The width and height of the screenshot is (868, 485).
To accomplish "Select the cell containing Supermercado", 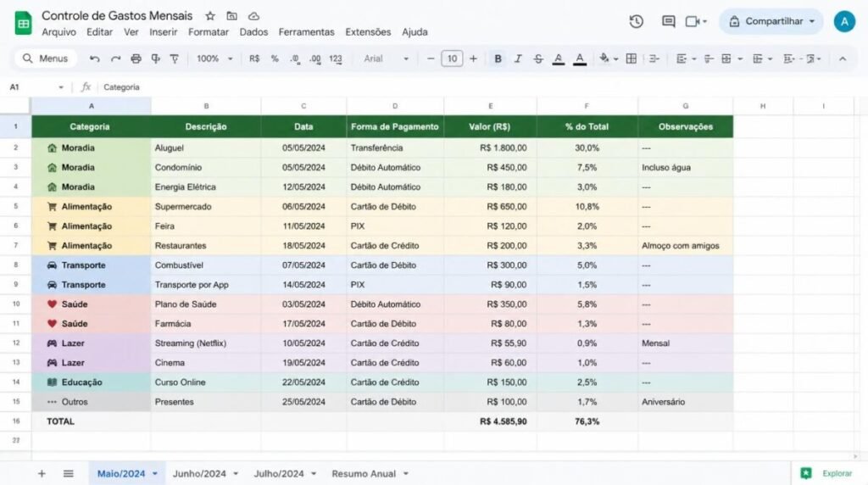I will pos(205,207).
